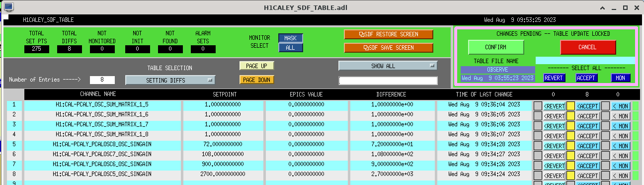The height and width of the screenshot is (185, 644).
Task: Tick monitor box for PCALOSC7_OSC_SINGAIN
Action: point(605,155)
